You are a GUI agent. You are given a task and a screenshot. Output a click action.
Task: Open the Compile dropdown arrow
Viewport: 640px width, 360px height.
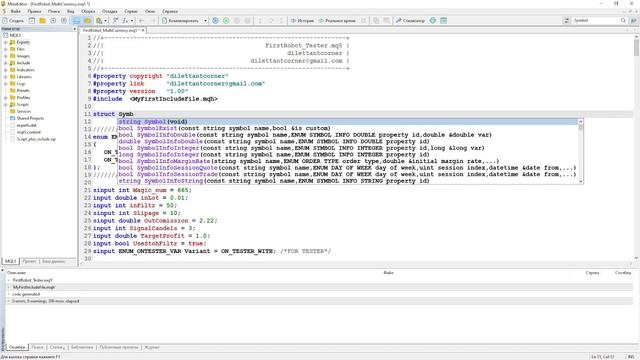pos(205,20)
